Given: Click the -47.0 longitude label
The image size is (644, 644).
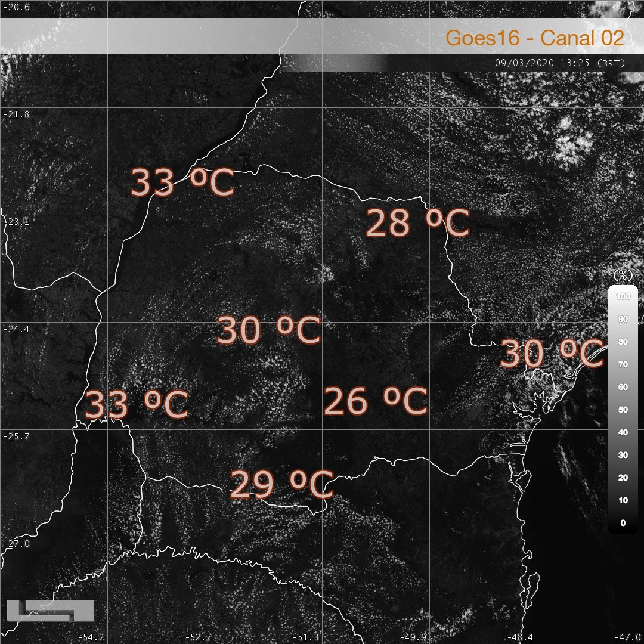Looking at the screenshot, I should pos(627,637).
